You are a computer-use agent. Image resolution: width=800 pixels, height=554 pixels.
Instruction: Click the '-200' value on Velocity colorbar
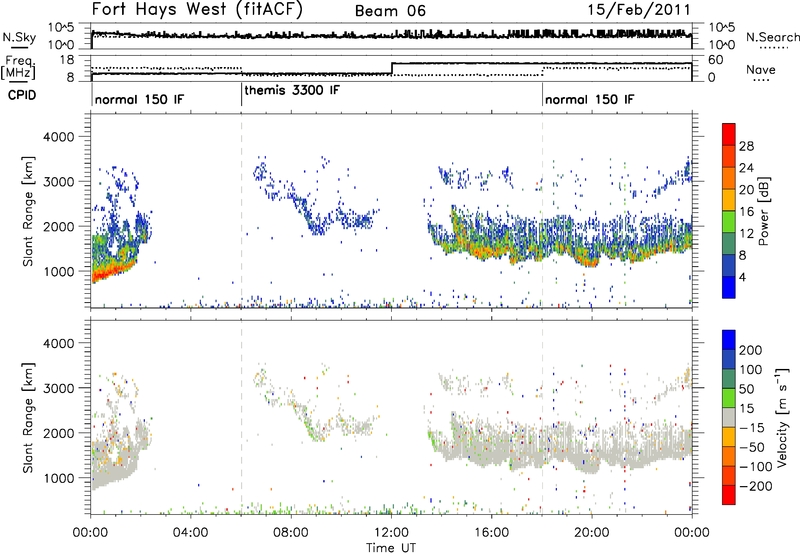coord(756,486)
